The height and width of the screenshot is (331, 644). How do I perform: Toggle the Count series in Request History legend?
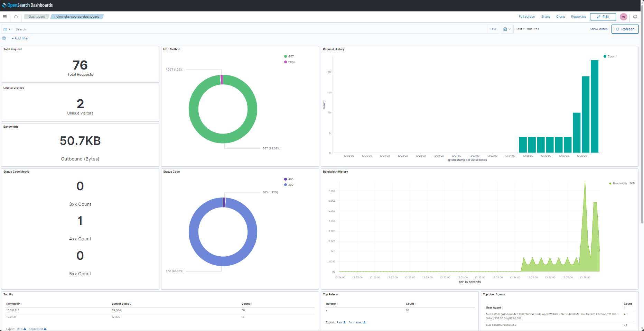coord(611,56)
